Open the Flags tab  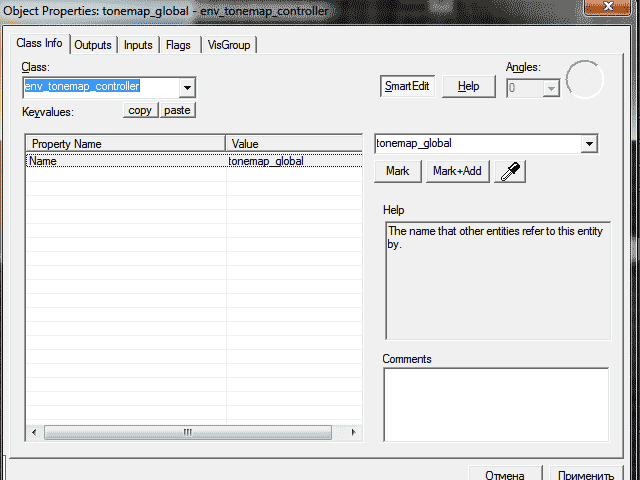[x=178, y=45]
